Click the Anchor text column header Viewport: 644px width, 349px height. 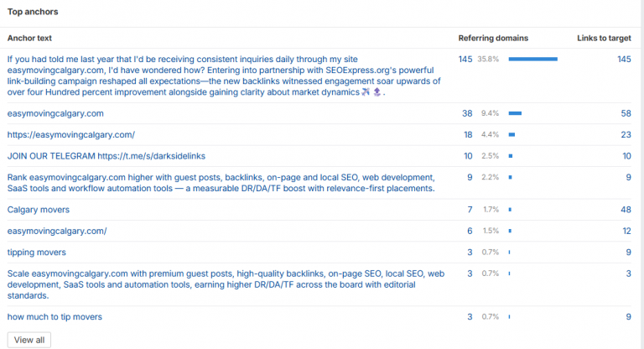coord(29,39)
